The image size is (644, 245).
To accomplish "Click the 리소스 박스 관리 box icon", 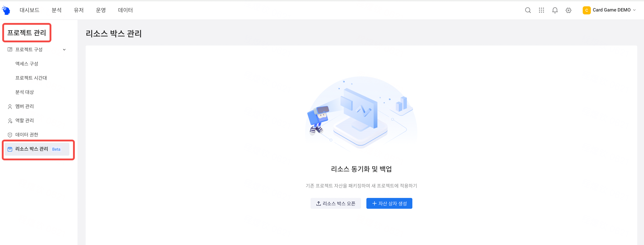I will point(10,149).
